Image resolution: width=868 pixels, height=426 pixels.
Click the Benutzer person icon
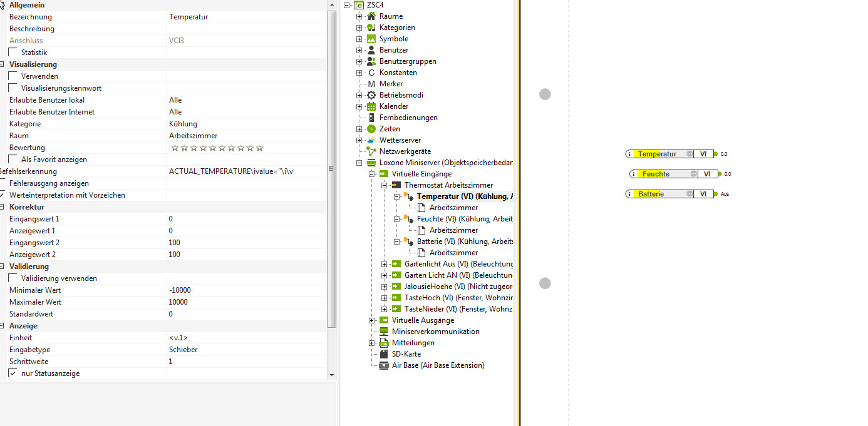click(371, 50)
